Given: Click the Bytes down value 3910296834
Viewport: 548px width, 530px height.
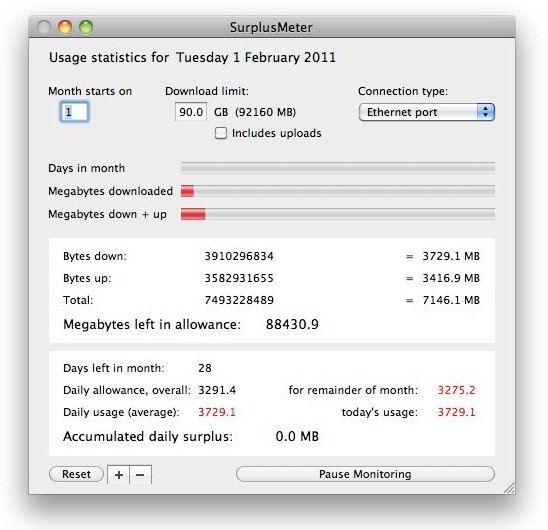Looking at the screenshot, I should (239, 256).
